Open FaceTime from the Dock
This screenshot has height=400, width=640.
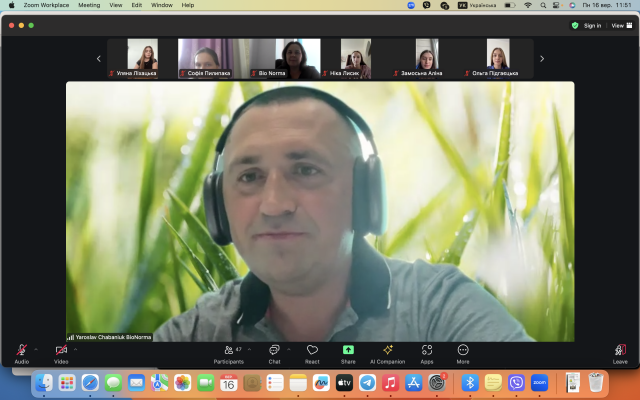pyautogui.click(x=206, y=383)
